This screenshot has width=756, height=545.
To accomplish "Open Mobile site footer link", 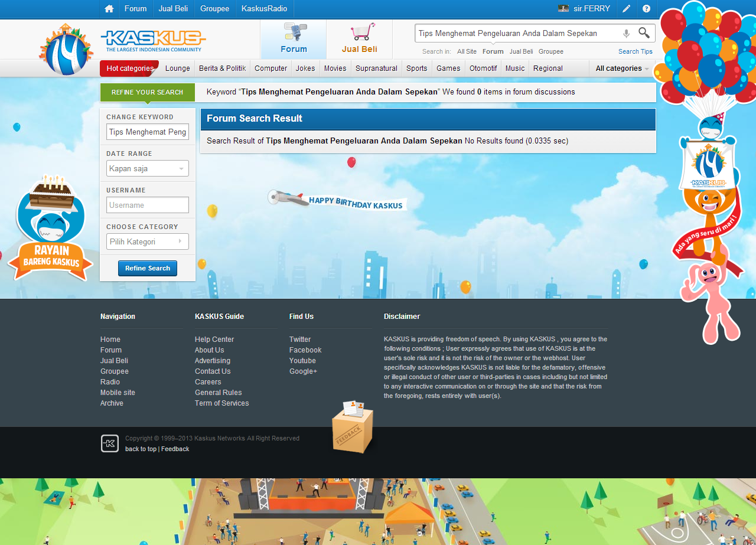I will point(118,393).
